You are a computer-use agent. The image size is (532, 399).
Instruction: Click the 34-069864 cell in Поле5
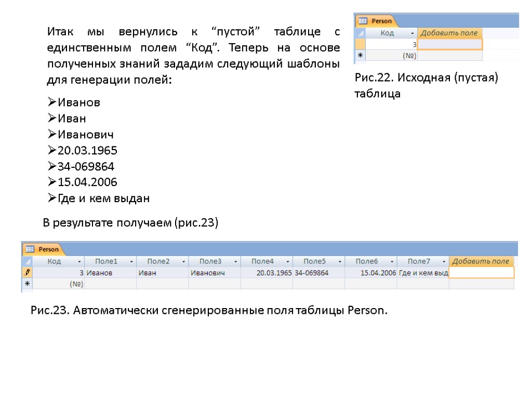(318, 273)
